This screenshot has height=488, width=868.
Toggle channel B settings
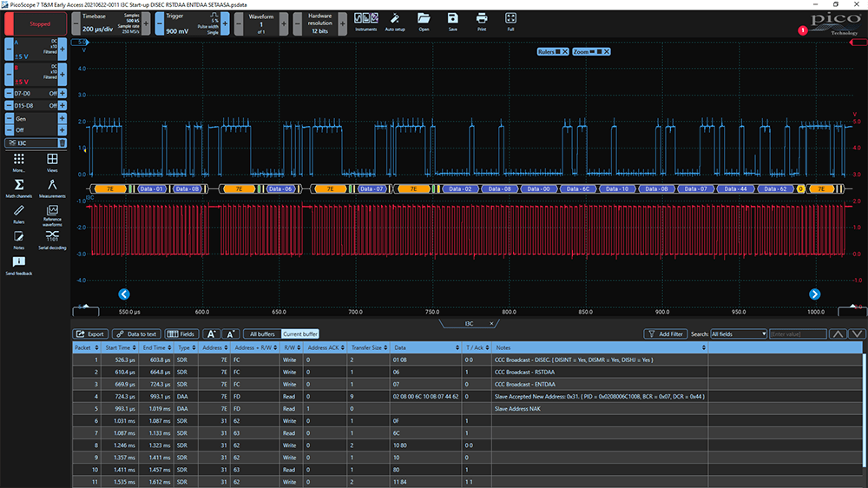(36, 75)
